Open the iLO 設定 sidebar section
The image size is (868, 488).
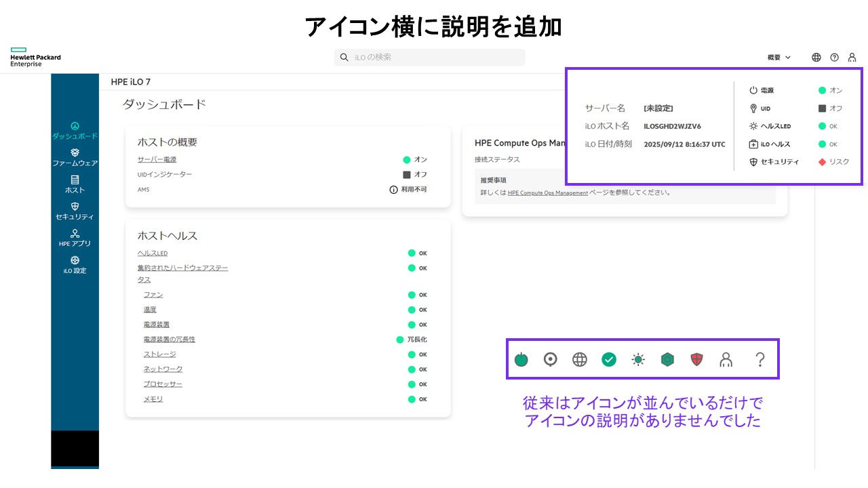tap(75, 265)
